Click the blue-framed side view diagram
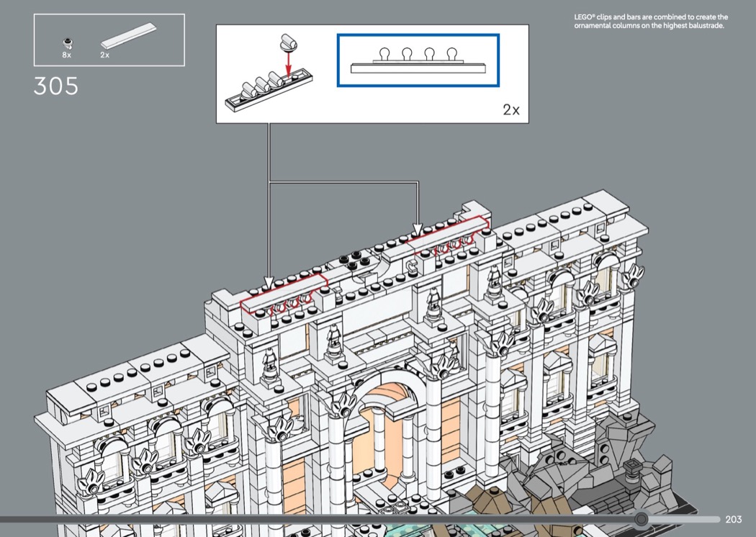This screenshot has width=756, height=537. click(x=418, y=60)
